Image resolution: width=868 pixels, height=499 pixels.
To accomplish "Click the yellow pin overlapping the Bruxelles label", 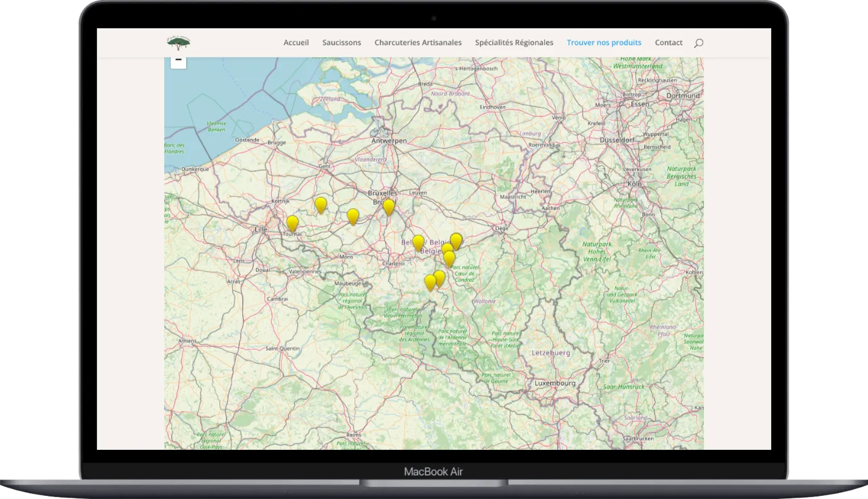I will [389, 207].
